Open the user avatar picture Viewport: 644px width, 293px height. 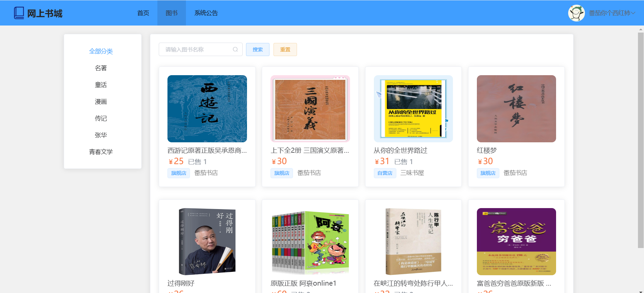click(x=576, y=13)
